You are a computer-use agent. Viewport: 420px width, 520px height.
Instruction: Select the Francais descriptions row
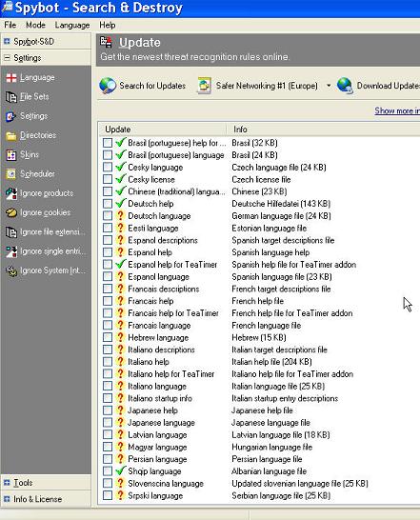[x=164, y=289]
